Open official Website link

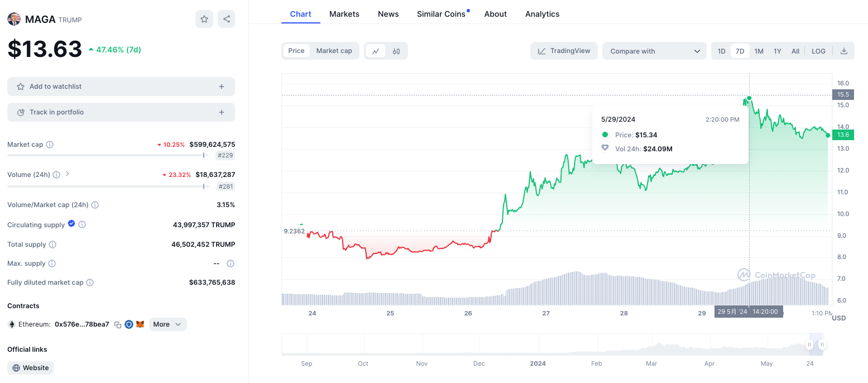(x=31, y=368)
